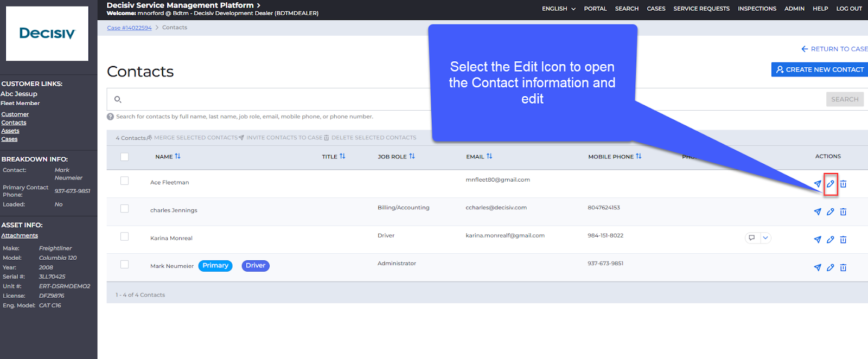The width and height of the screenshot is (868, 359).
Task: Go to Cases menu
Action: click(x=656, y=9)
